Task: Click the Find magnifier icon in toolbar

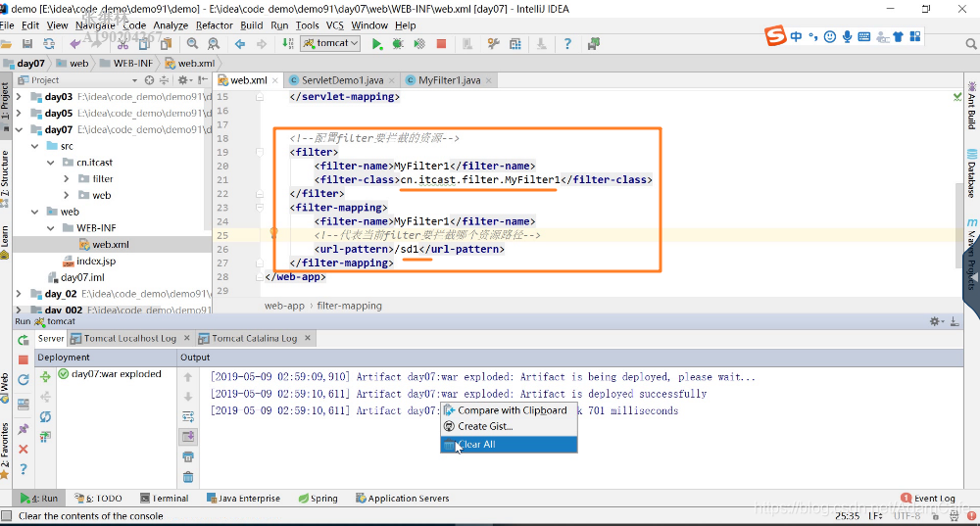Action: click(192, 44)
